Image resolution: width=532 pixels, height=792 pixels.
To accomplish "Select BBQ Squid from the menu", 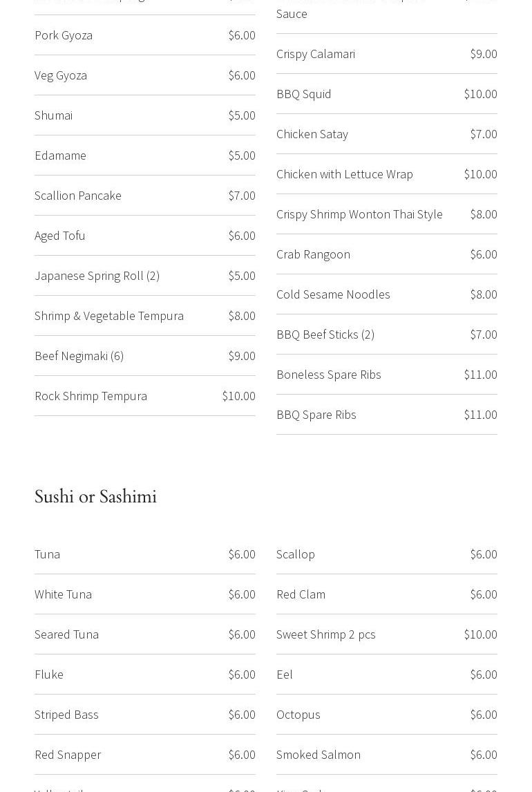I will point(304,94).
